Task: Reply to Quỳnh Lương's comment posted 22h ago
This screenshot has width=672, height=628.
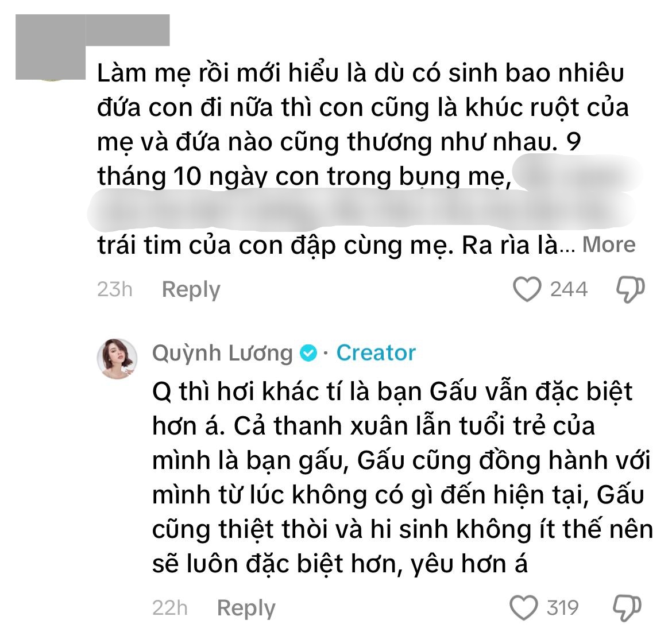Action: click(246, 607)
